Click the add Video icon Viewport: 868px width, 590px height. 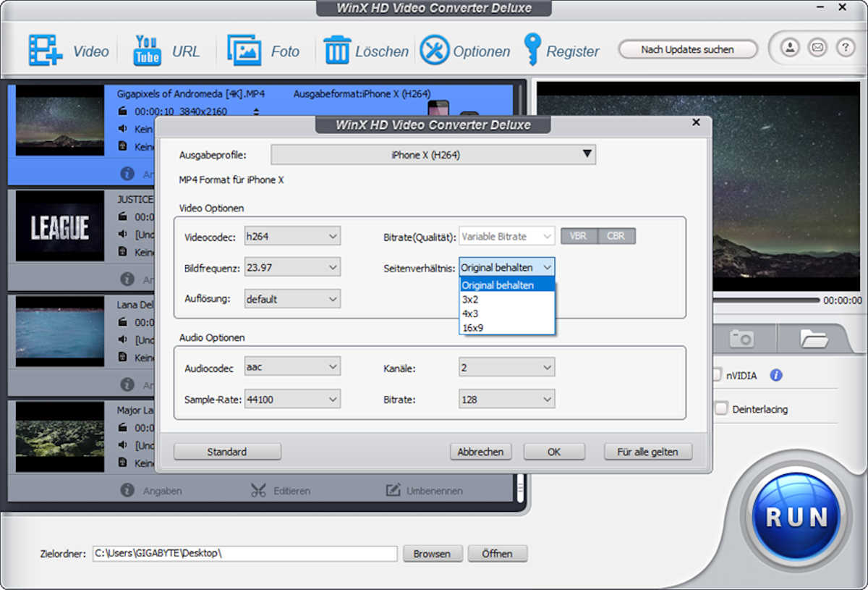[x=46, y=51]
